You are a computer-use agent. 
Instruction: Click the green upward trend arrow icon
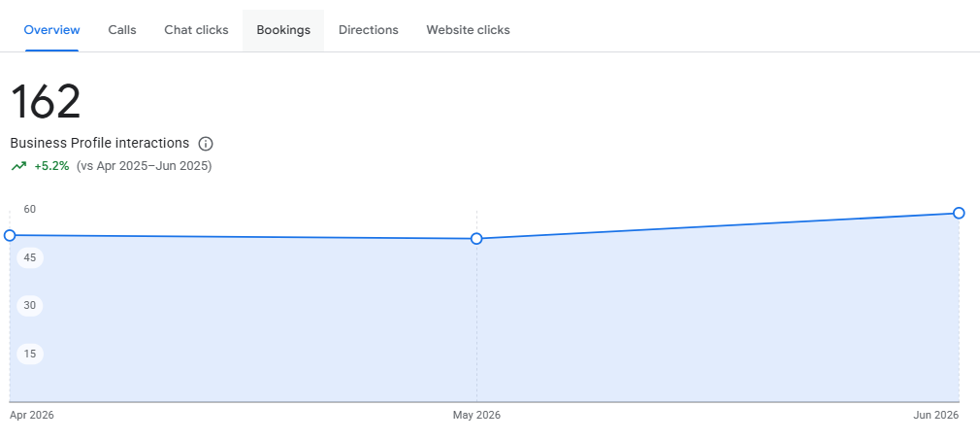pos(18,166)
